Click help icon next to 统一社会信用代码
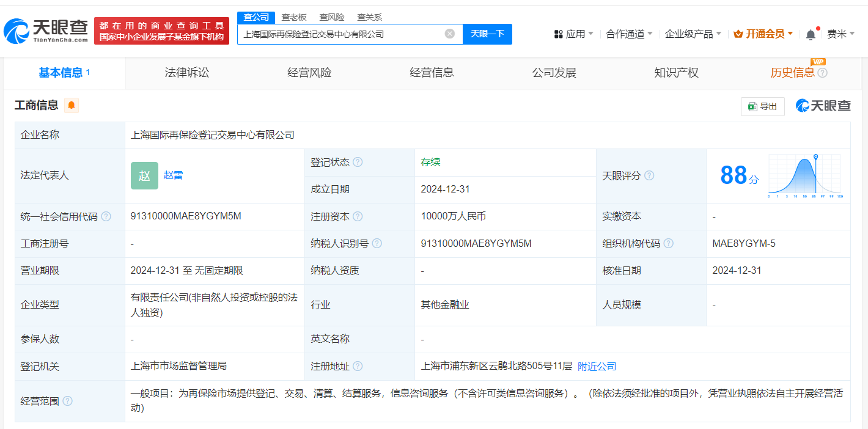868x429 pixels. tap(106, 217)
